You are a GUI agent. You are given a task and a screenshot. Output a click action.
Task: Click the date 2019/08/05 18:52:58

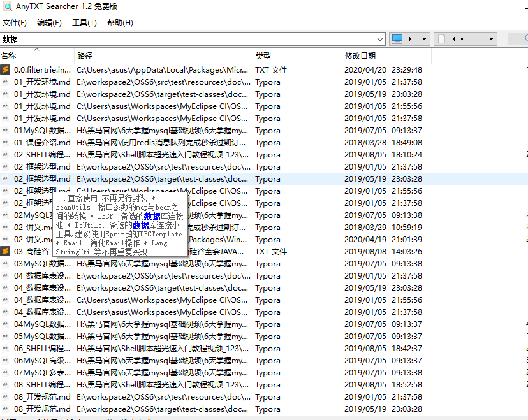coord(383,385)
